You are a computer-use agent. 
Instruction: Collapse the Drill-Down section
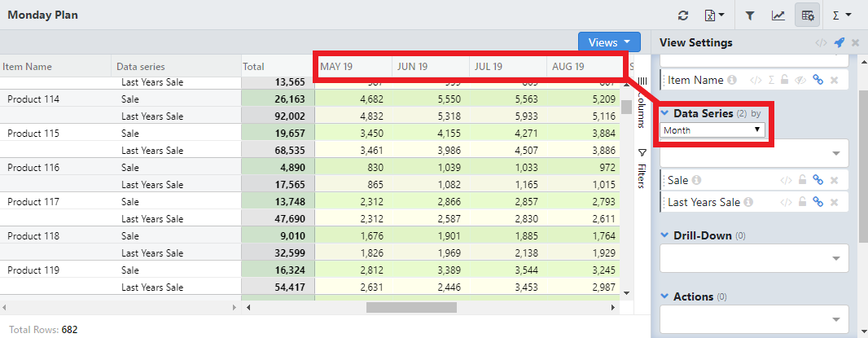point(664,235)
